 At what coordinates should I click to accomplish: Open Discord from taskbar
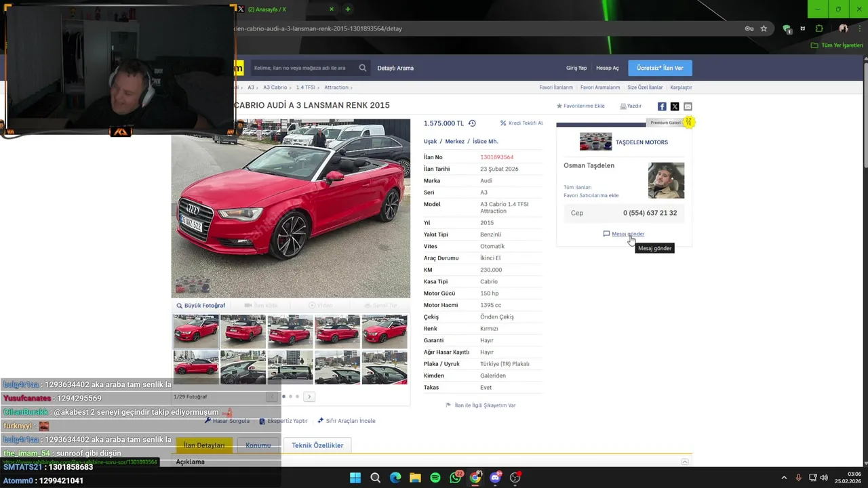495,478
